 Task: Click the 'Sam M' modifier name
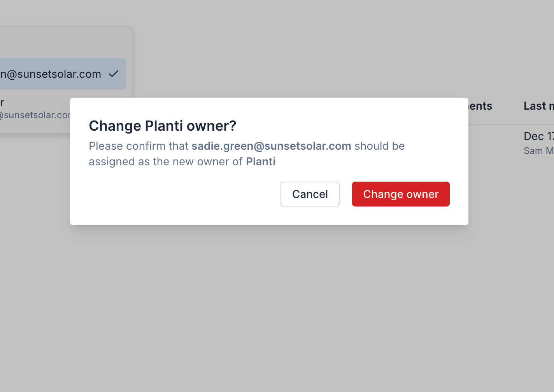click(538, 151)
